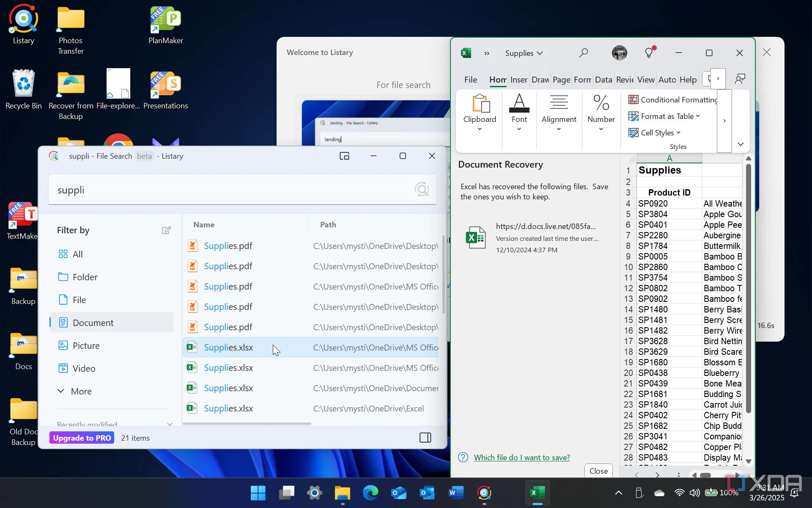This screenshot has width=812, height=508.
Task: Click the Excel share people icon
Action: [x=740, y=79]
